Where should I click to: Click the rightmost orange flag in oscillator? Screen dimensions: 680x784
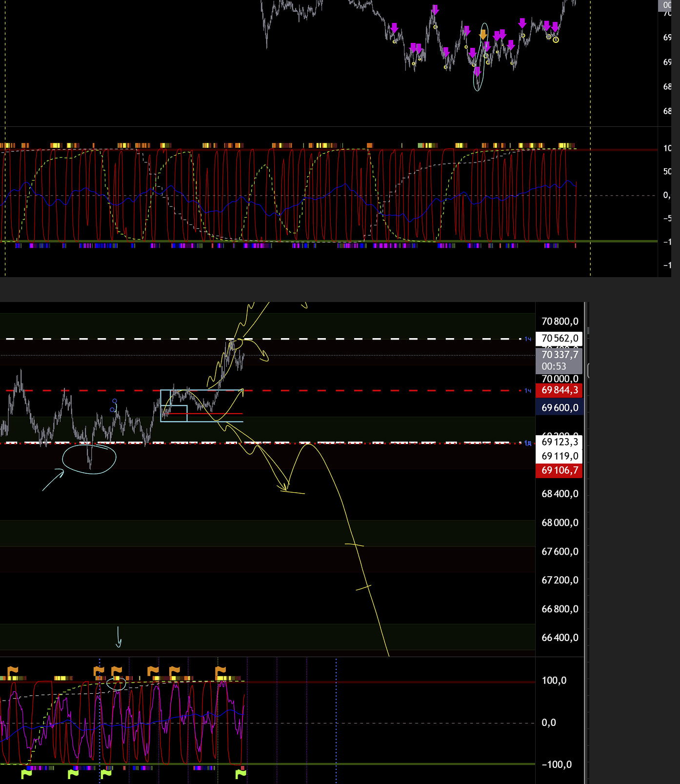[220, 671]
